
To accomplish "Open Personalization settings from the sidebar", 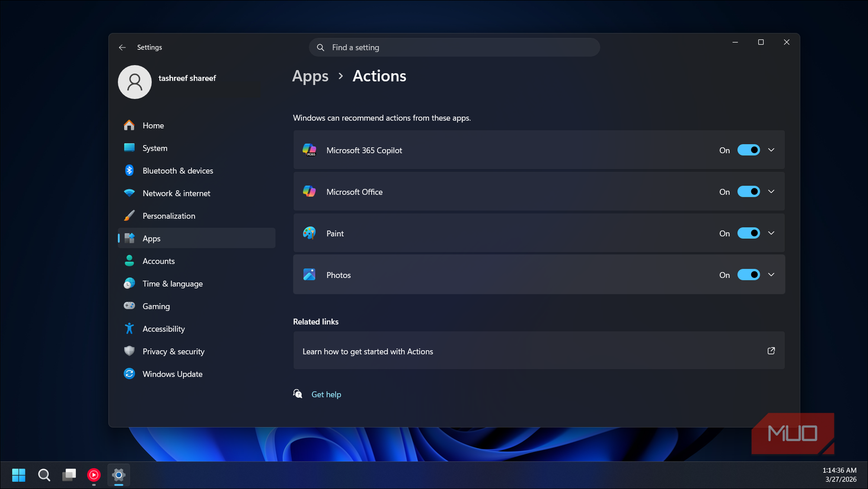I will [x=169, y=216].
